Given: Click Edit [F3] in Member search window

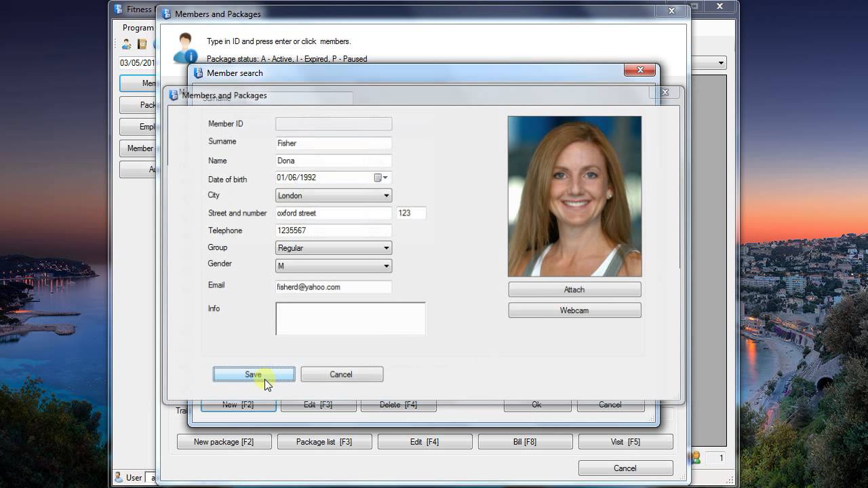Looking at the screenshot, I should [x=318, y=405].
